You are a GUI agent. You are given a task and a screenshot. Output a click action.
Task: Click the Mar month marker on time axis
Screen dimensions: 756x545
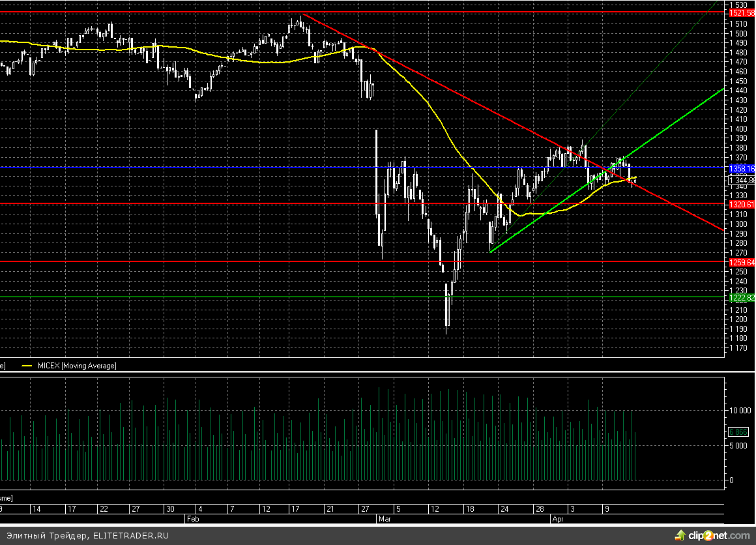tap(384, 520)
